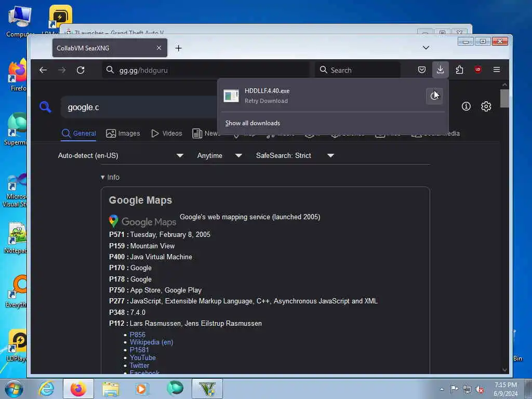
Task: Switch to the News search category
Action: [x=206, y=134]
